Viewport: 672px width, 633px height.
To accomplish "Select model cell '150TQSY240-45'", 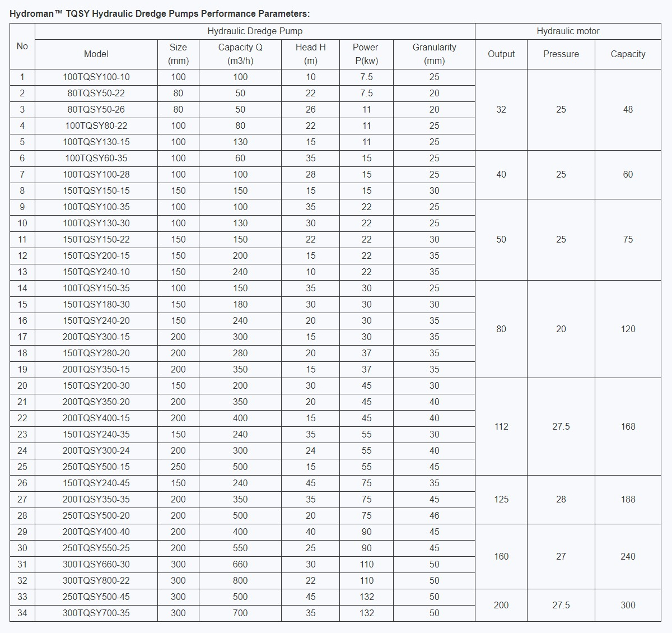I will [96, 483].
